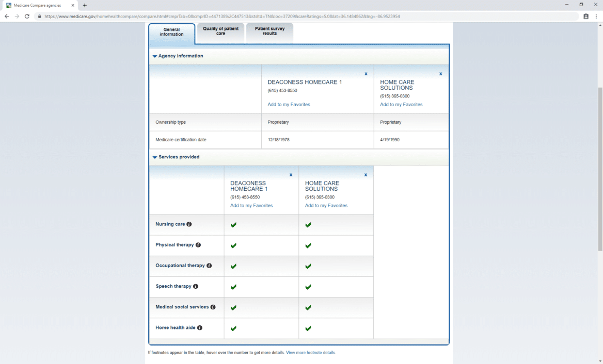603x364 pixels.
Task: Switch to Quality of patient care tab
Action: (x=220, y=31)
